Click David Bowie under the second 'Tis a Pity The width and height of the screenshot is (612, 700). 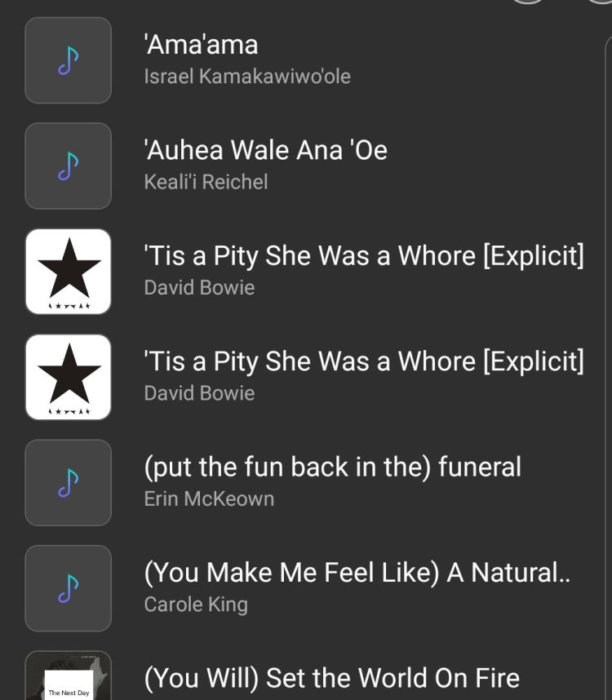(x=199, y=393)
